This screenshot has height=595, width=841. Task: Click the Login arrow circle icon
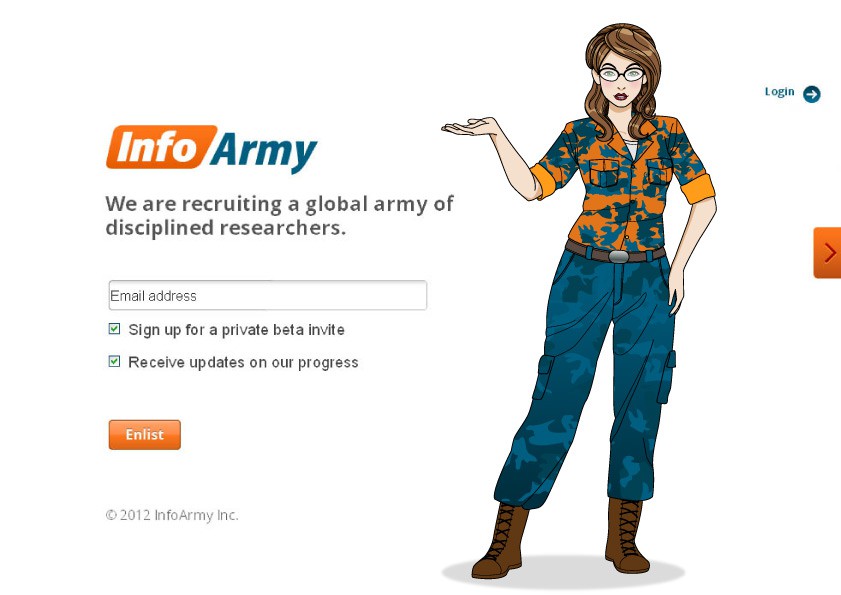pyautogui.click(x=812, y=94)
